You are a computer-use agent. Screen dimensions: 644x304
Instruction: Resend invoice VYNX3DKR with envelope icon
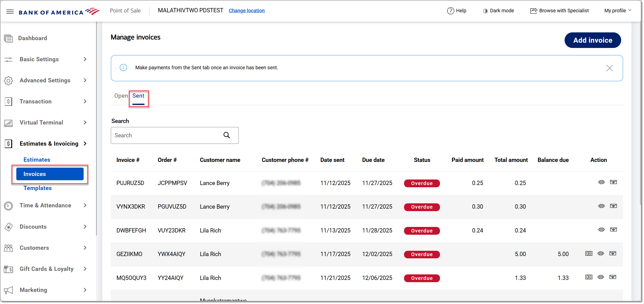613,206
